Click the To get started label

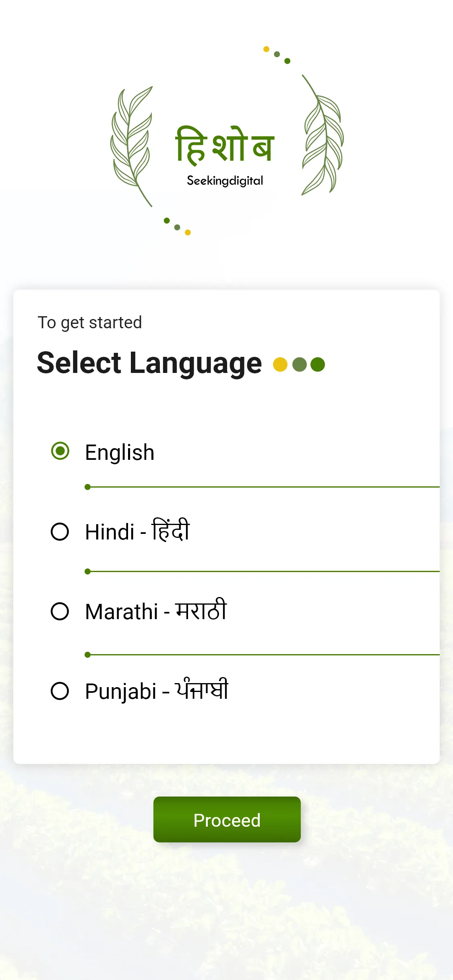(x=89, y=322)
